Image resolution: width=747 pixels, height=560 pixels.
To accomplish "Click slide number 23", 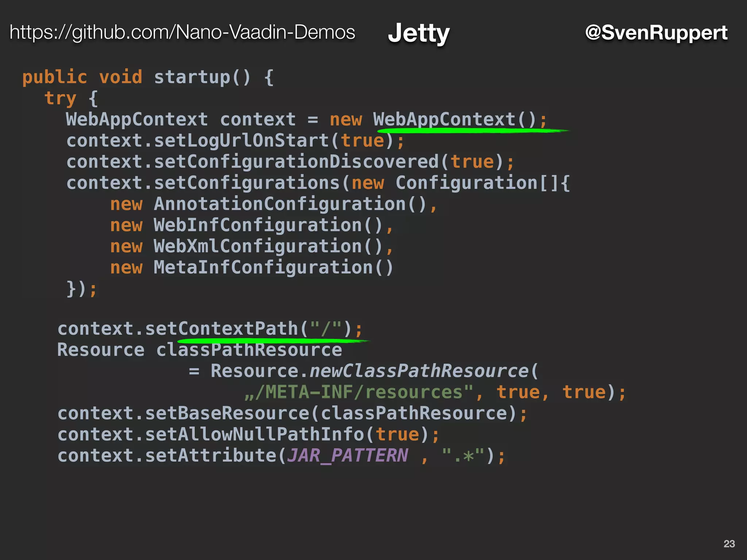I will 729,544.
